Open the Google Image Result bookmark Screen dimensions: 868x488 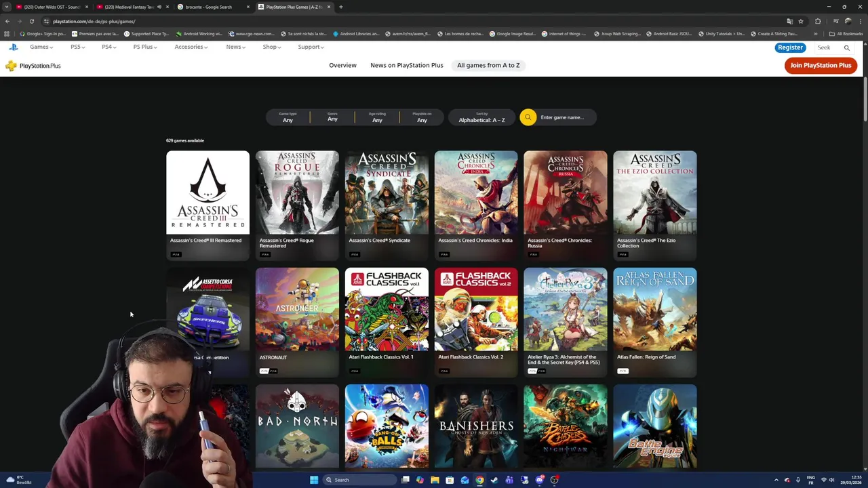tap(512, 33)
